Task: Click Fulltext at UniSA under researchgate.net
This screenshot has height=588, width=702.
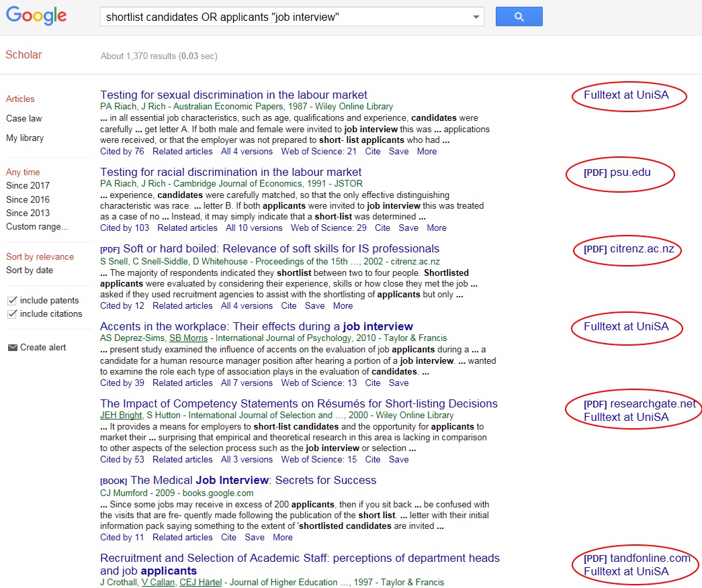Action: pos(626,417)
